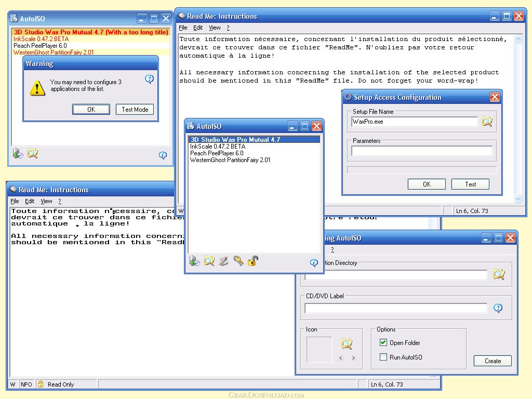
Task: Open the ? help menu in the lower Read Me window
Action: [60, 201]
